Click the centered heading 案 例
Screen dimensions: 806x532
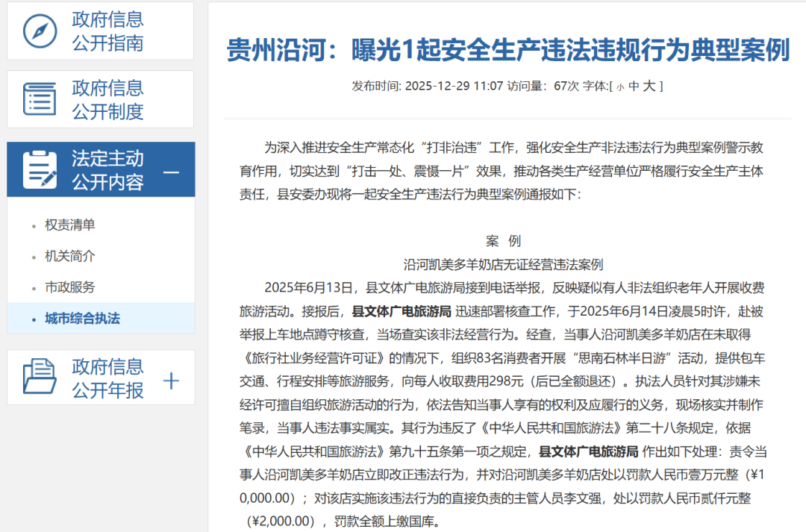pyautogui.click(x=503, y=241)
